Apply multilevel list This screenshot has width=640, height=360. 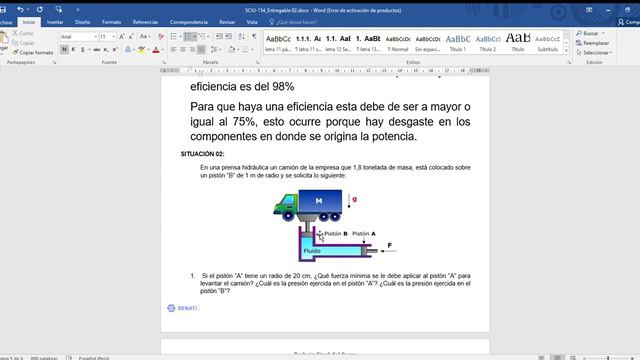click(x=202, y=37)
